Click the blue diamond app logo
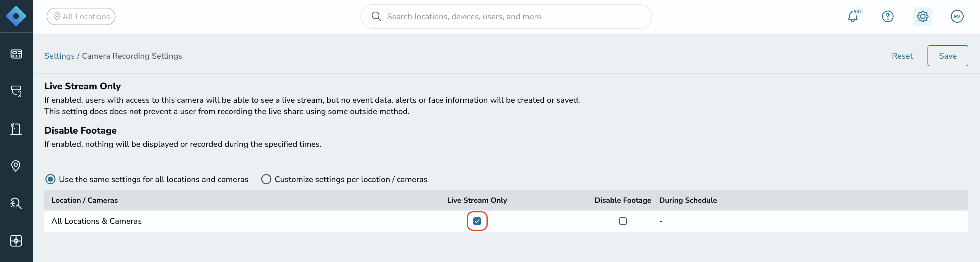The image size is (980, 262). pyautogui.click(x=16, y=16)
